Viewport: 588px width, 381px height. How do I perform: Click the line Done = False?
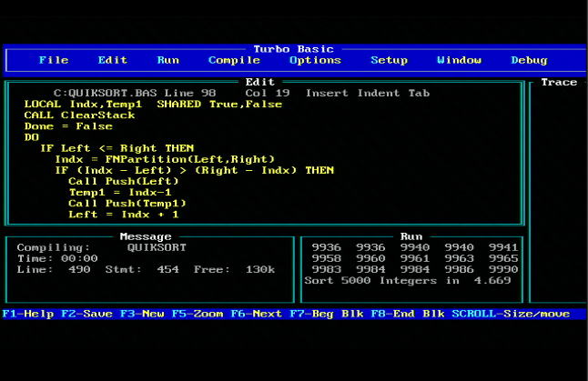(x=68, y=126)
